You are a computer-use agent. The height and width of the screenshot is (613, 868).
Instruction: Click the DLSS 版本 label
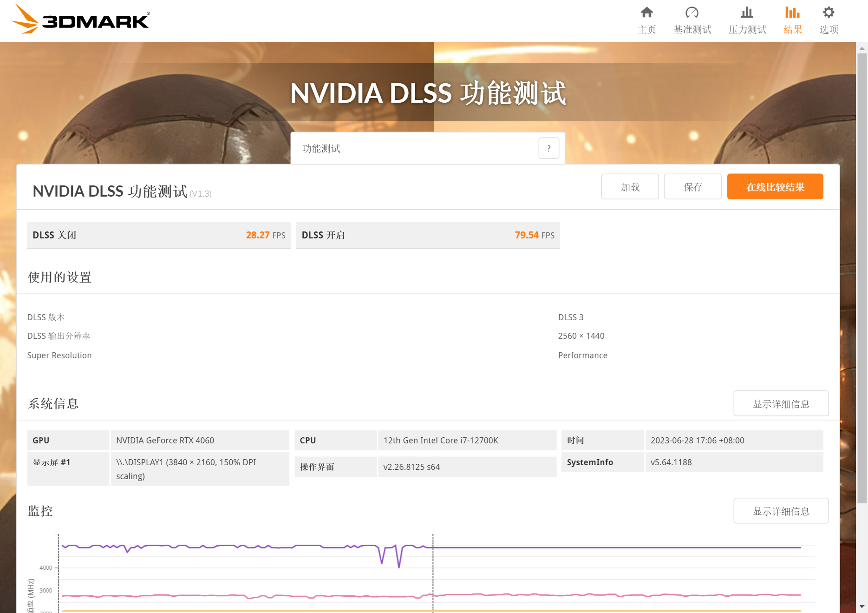pos(46,317)
